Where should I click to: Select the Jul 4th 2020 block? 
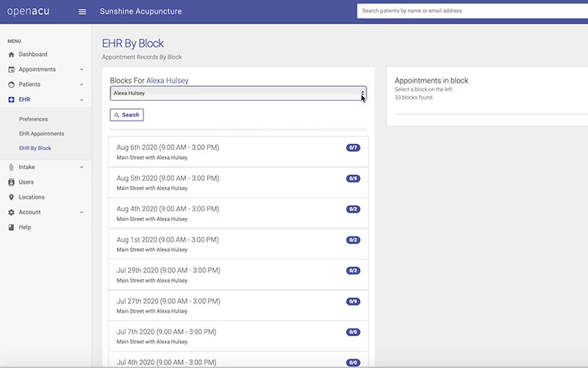(238, 359)
